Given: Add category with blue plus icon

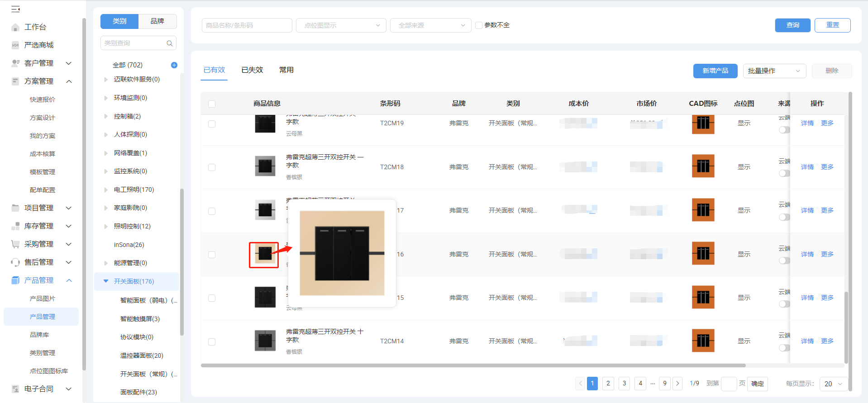Looking at the screenshot, I should 174,65.
